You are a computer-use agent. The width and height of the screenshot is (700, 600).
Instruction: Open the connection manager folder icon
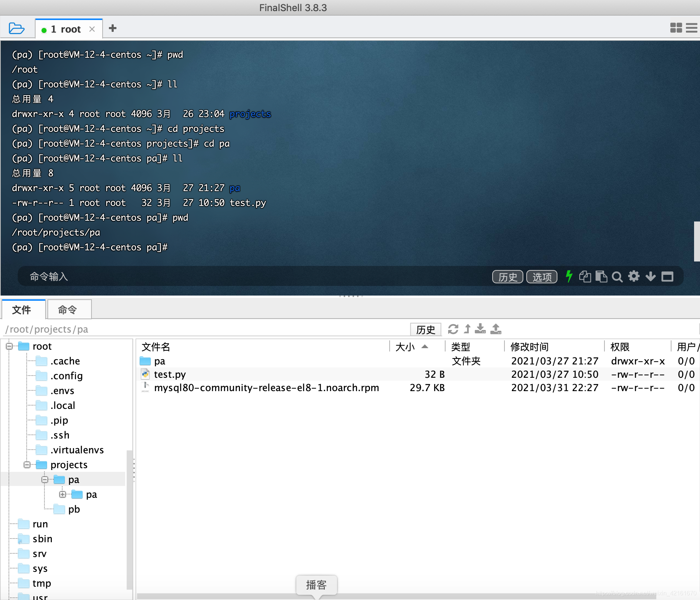click(x=17, y=28)
